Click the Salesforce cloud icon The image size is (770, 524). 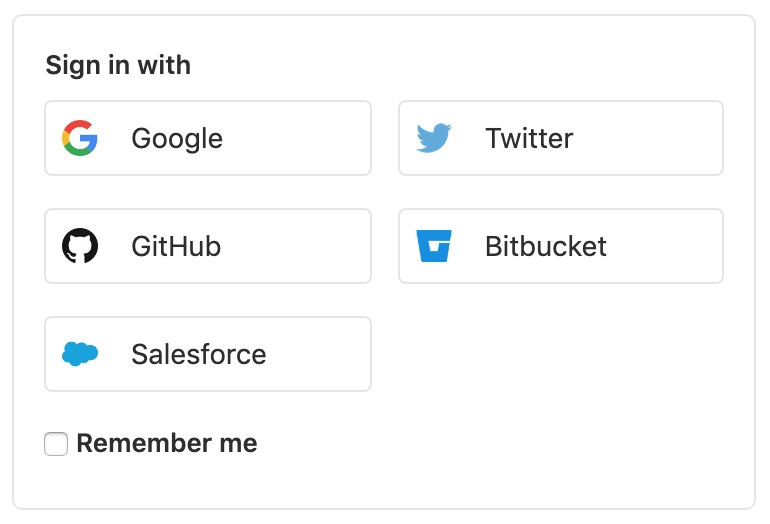[80, 354]
